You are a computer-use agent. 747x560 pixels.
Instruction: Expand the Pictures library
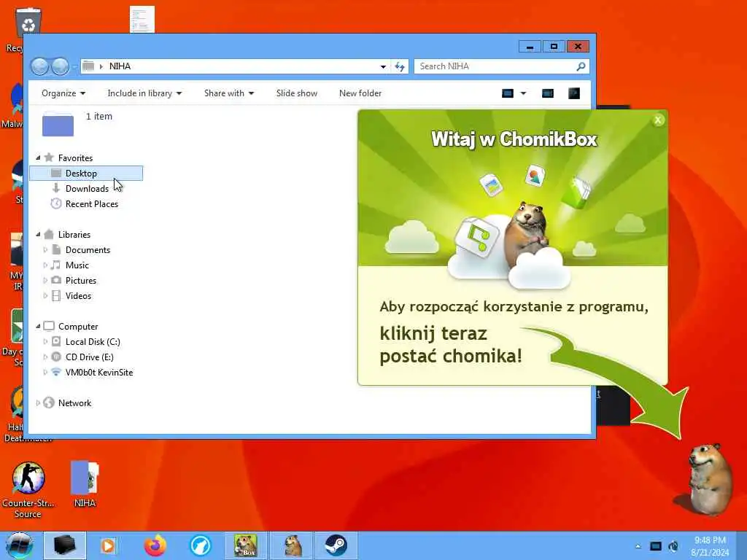[45, 281]
